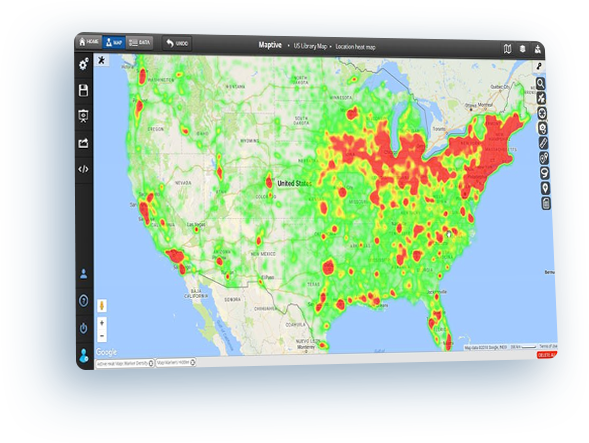Select the magnifier search tool
This screenshot has height=443, width=589.
pyautogui.click(x=541, y=83)
